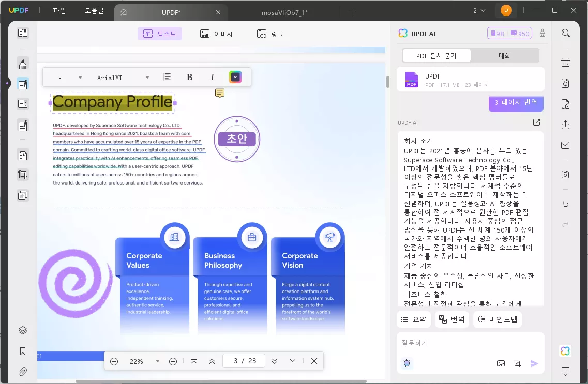Image resolution: width=588 pixels, height=384 pixels.
Task: Click the undo icon in right sidebar
Action: (565, 204)
